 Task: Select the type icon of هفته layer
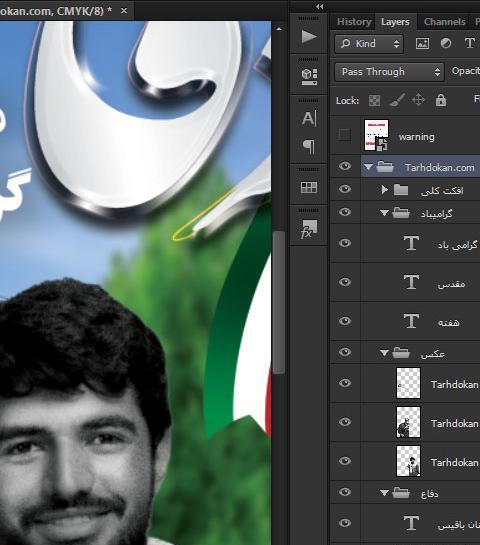click(411, 321)
